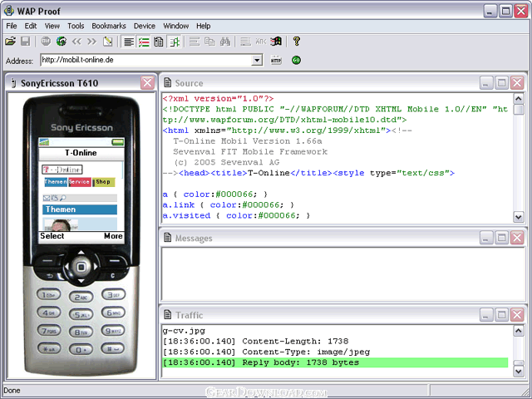Toggle the Traffic view diagram icon
The width and height of the screenshot is (532, 399).
(175, 42)
